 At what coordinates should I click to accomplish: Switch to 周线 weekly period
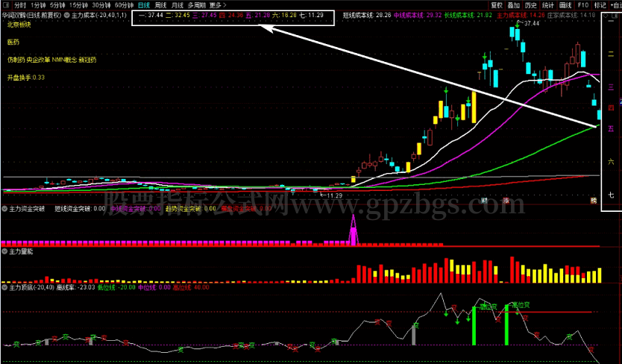(160, 4)
